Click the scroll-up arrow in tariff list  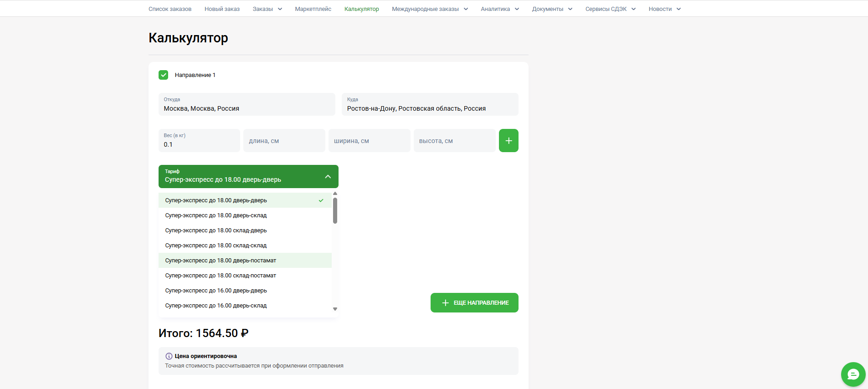[x=335, y=194]
